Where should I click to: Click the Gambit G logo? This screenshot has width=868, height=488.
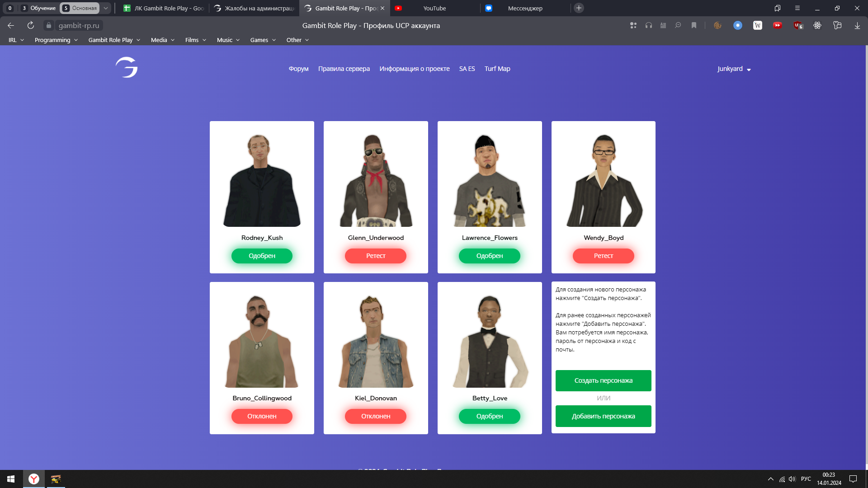[x=127, y=68]
